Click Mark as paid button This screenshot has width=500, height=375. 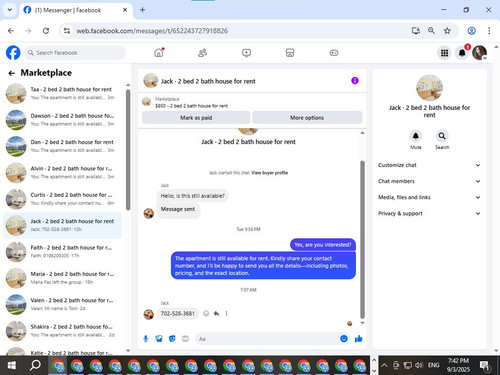coord(196,118)
